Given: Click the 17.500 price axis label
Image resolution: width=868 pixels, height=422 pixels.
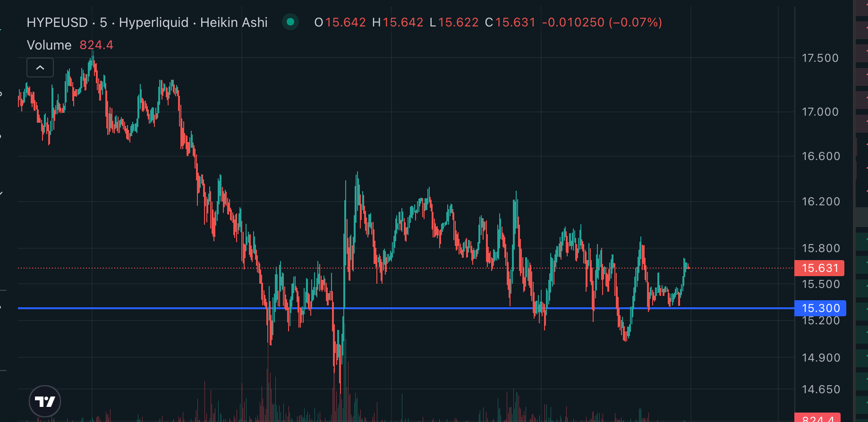Looking at the screenshot, I should click(820, 58).
